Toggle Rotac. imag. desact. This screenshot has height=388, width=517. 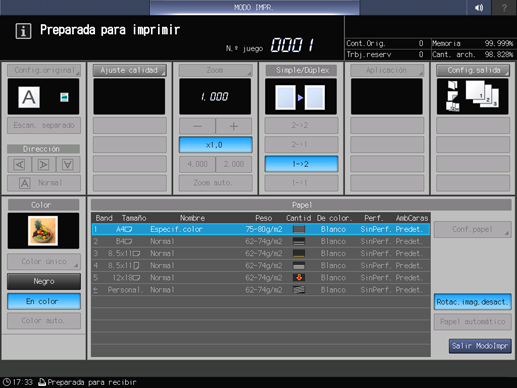pos(472,302)
